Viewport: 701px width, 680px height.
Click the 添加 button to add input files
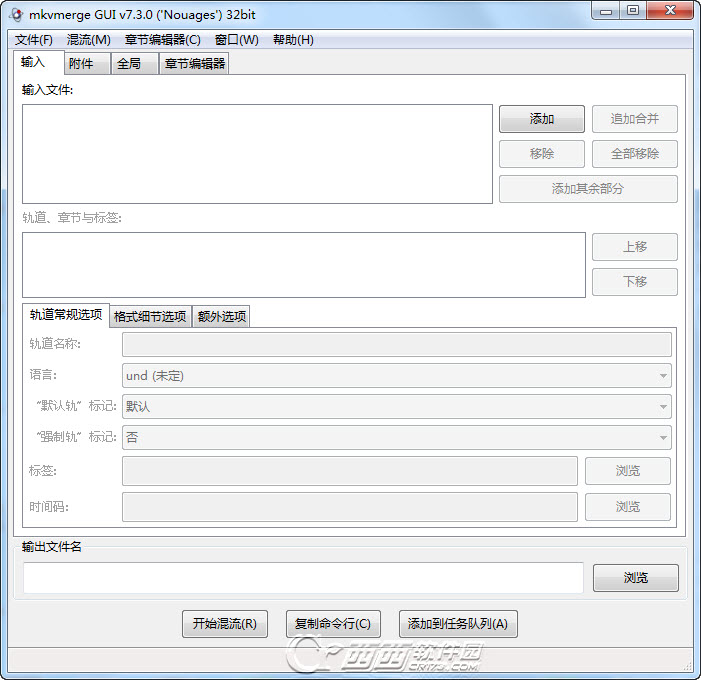pyautogui.click(x=542, y=119)
